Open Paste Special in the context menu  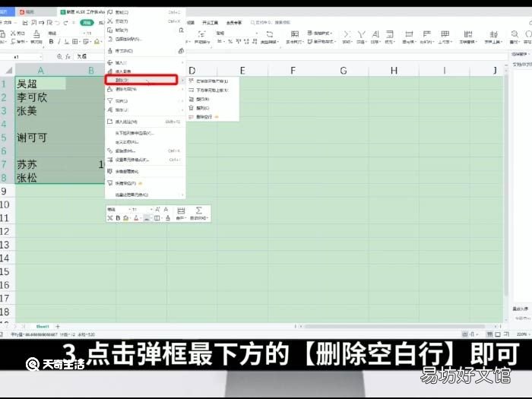145,39
